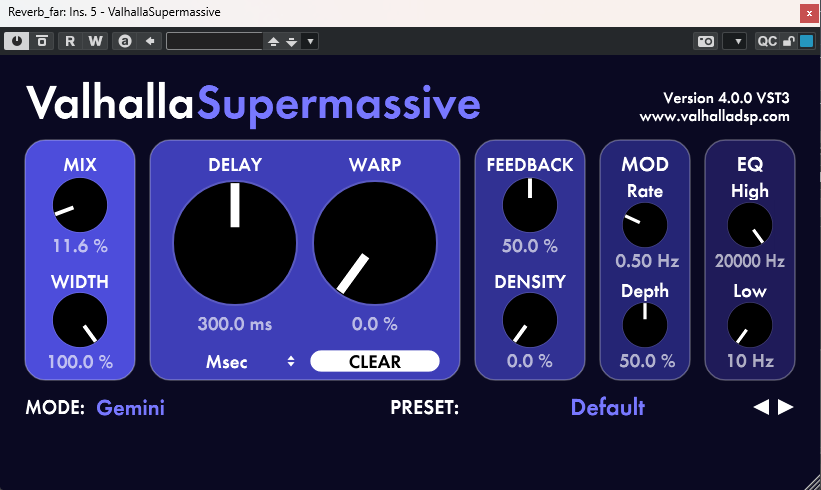Toggle the plugin power/activate button
Screen dimensions: 821x490
(18, 41)
